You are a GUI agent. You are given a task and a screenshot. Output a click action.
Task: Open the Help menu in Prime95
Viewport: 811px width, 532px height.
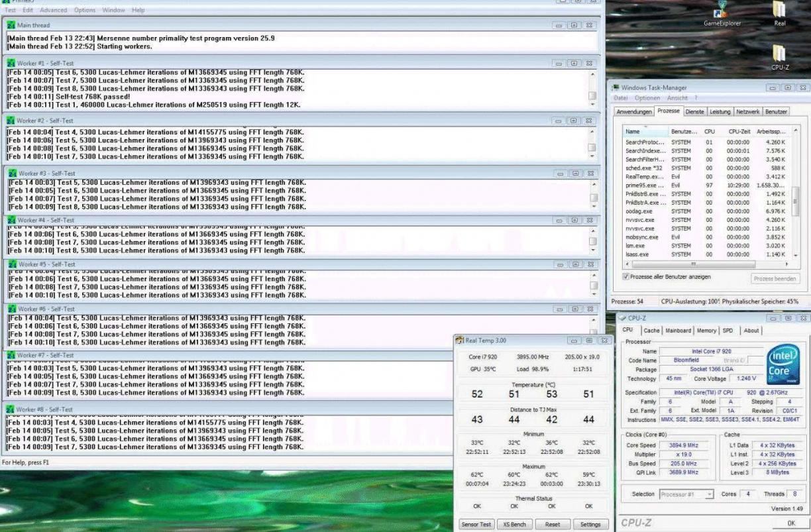click(x=138, y=11)
